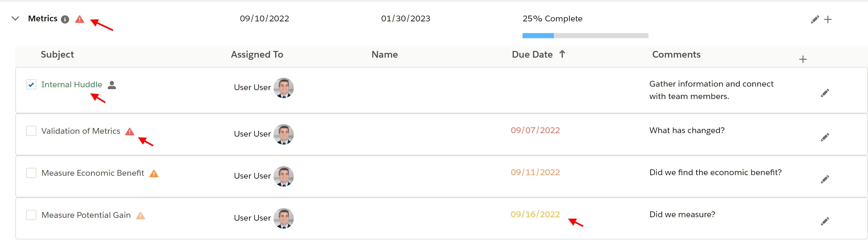Click the plus icon in Comments column header
This screenshot has width=868, height=242.
tap(803, 60)
